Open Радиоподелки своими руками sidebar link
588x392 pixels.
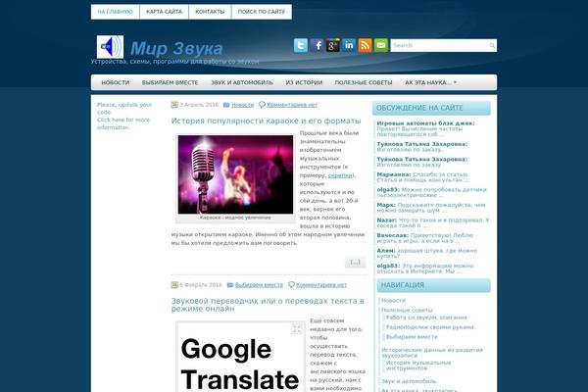pyautogui.click(x=430, y=327)
